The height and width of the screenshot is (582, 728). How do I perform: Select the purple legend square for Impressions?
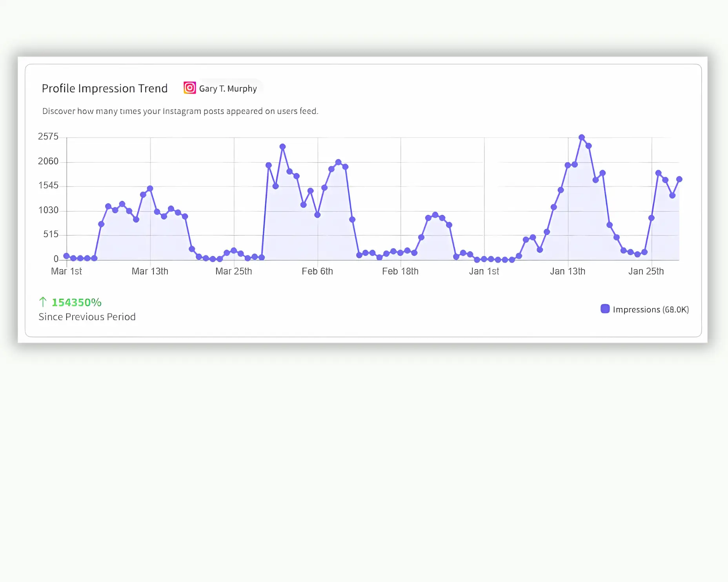point(604,309)
